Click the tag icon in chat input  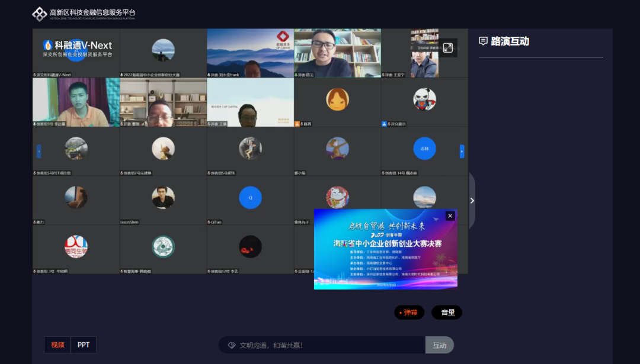tap(232, 345)
